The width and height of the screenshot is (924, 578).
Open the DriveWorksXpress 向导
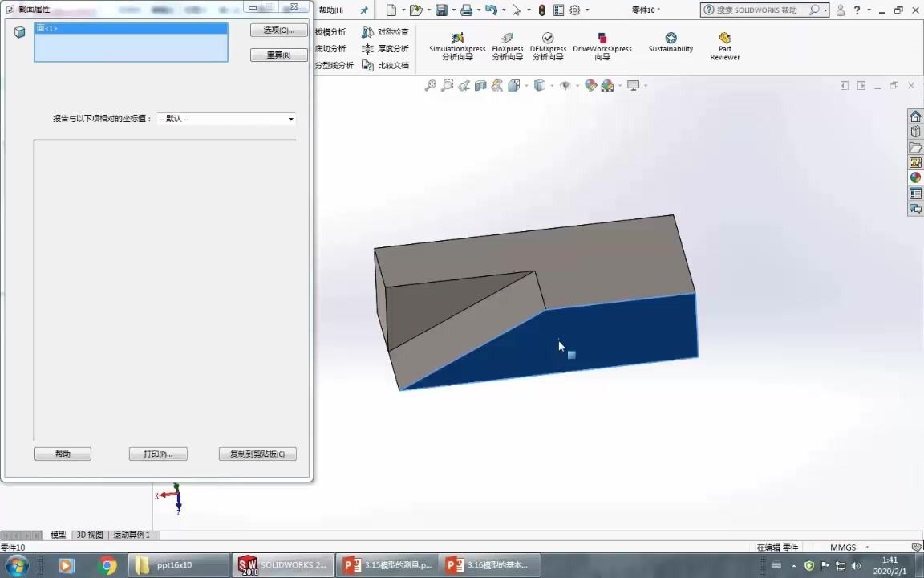[x=602, y=46]
